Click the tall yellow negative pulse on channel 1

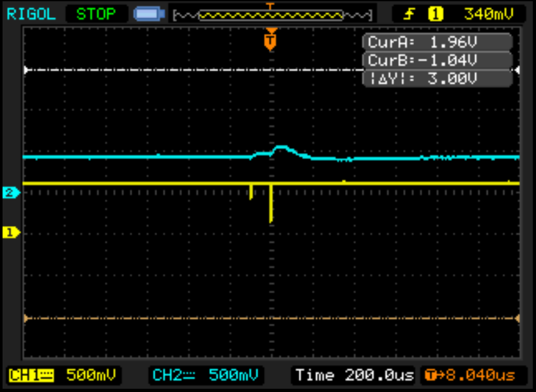pos(271,204)
